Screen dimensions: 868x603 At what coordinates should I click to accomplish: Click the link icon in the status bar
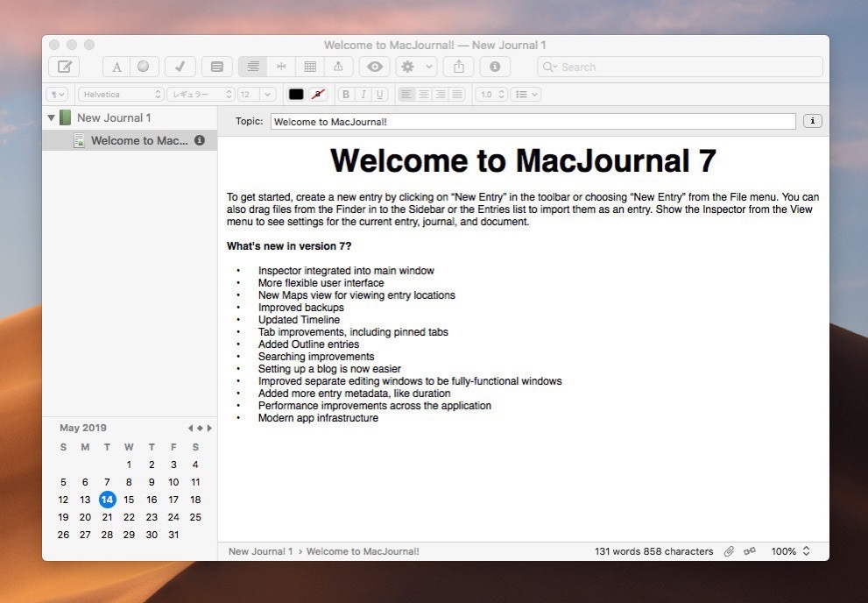click(x=750, y=551)
